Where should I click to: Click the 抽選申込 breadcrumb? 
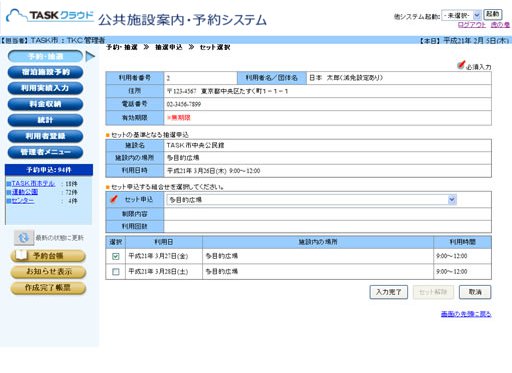(x=169, y=47)
